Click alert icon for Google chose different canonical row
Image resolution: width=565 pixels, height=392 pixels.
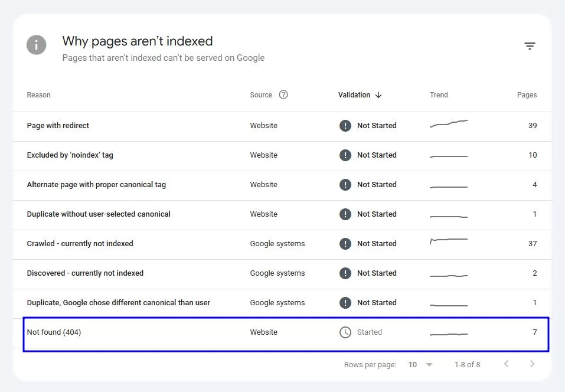[345, 303]
